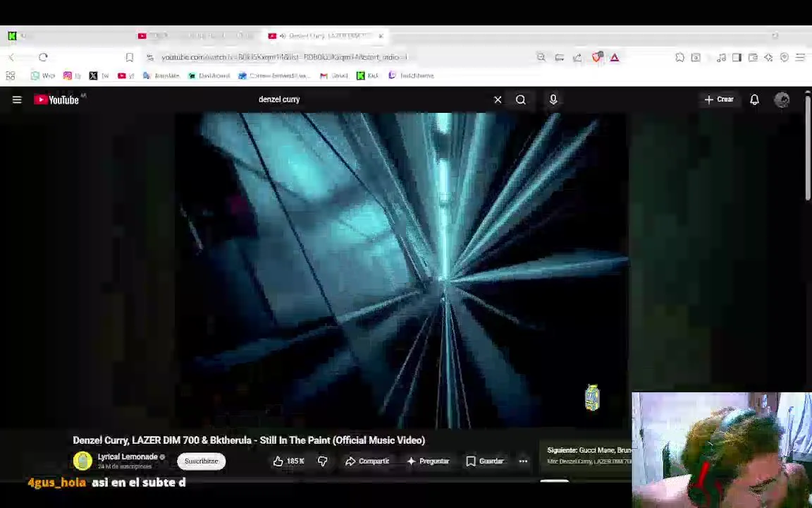Bookmark this page with bookmark icon
The height and width of the screenshot is (508, 812).
point(130,57)
